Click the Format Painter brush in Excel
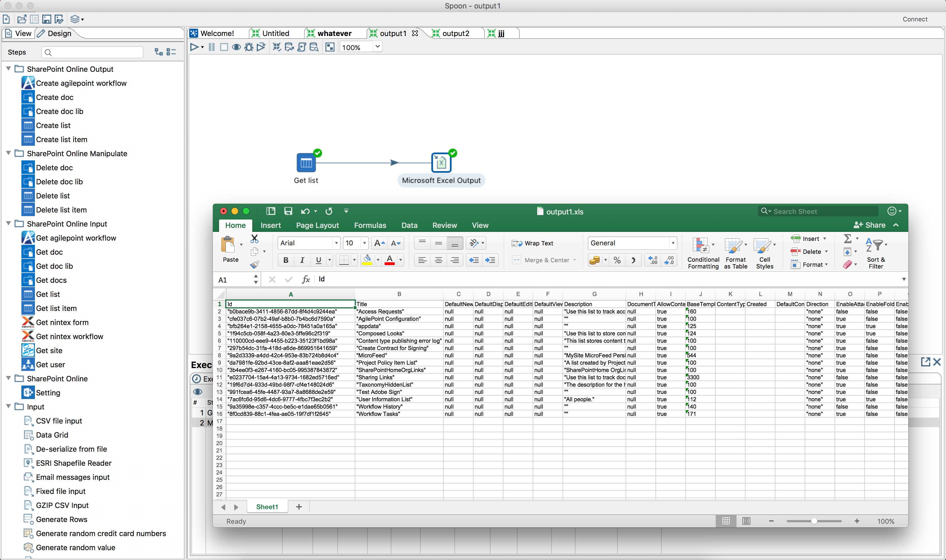This screenshot has width=946, height=560. [x=255, y=265]
